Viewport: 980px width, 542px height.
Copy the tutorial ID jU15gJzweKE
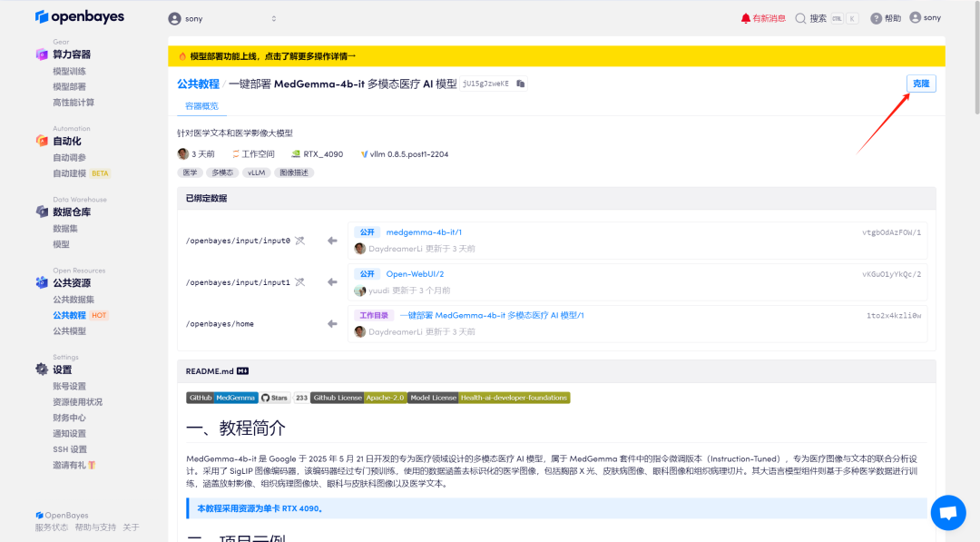[x=521, y=84]
